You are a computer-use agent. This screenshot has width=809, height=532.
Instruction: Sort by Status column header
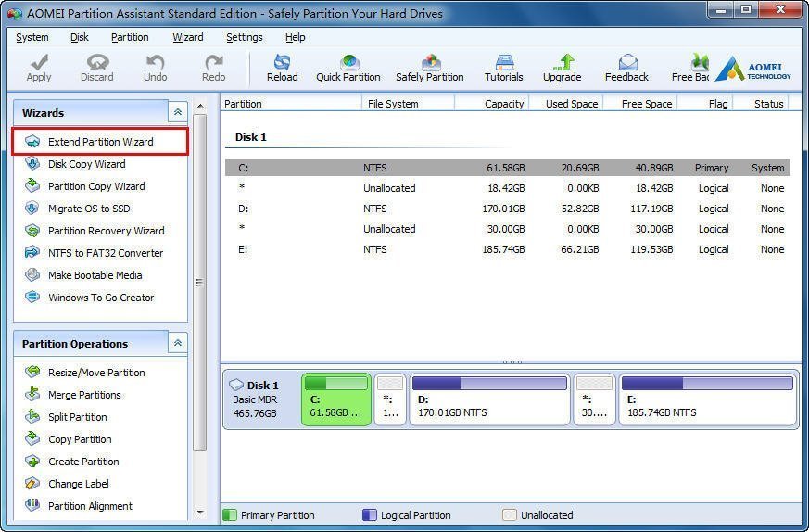pyautogui.click(x=762, y=104)
